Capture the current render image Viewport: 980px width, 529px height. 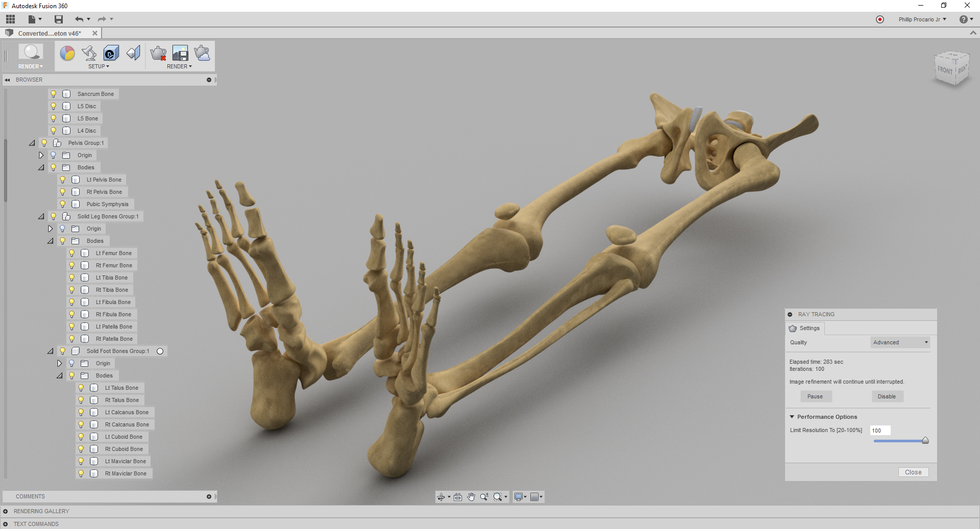[x=180, y=53]
